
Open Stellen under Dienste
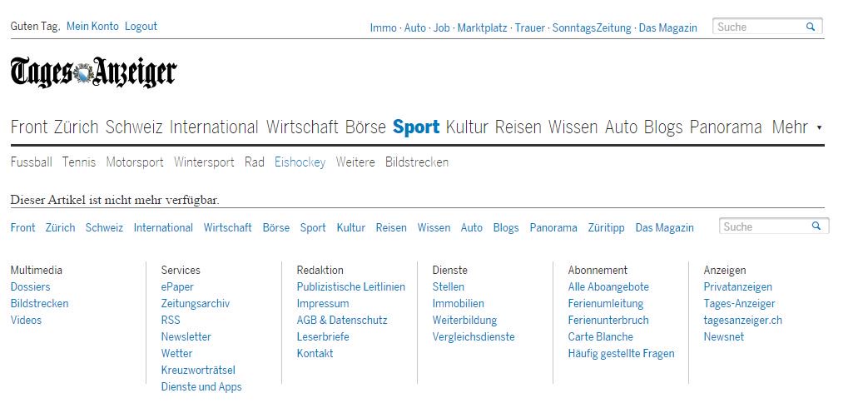449,286
